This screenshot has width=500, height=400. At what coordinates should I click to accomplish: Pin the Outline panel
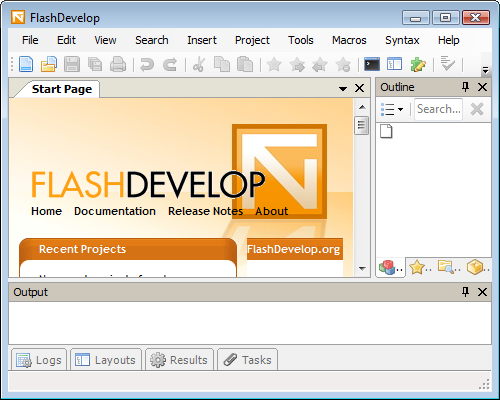pyautogui.click(x=465, y=87)
